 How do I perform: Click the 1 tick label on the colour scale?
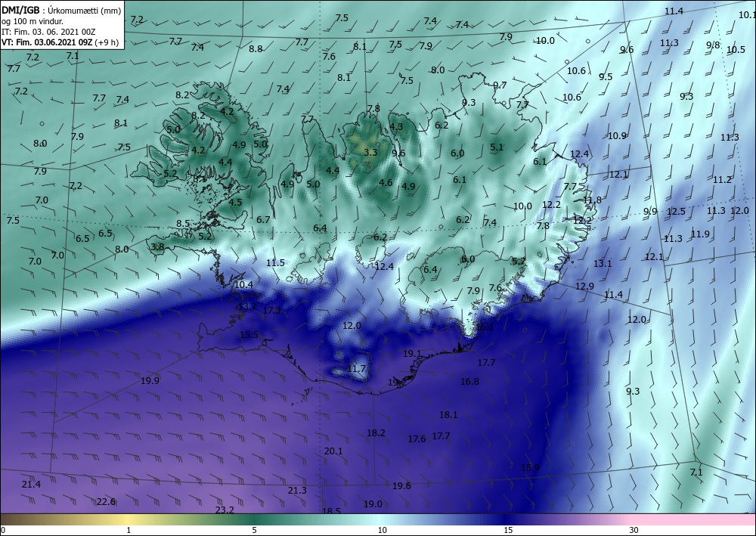pyautogui.click(x=129, y=530)
